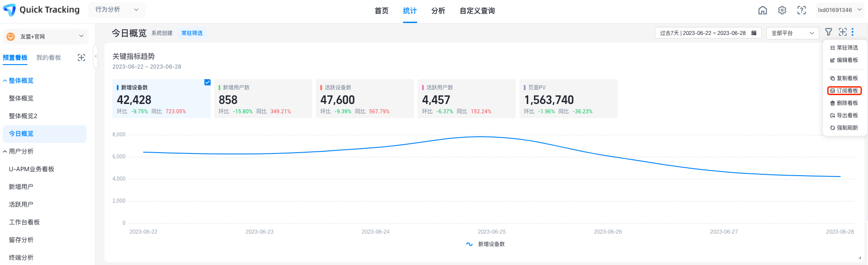Image resolution: width=868 pixels, height=265 pixels.
Task: Open the home icon in top bar
Action: 763,10
